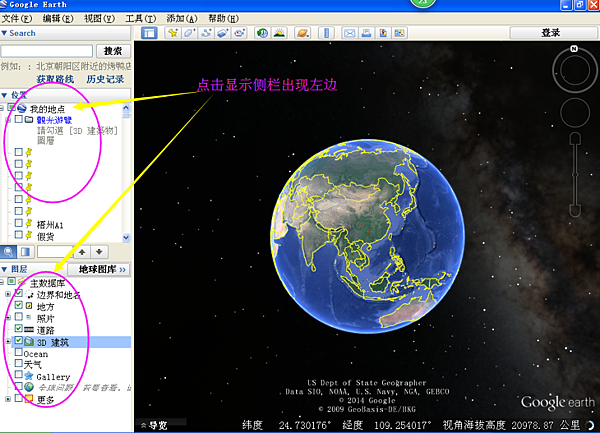
Task: Collapse the 主数据库 tree node
Action: point(2,282)
